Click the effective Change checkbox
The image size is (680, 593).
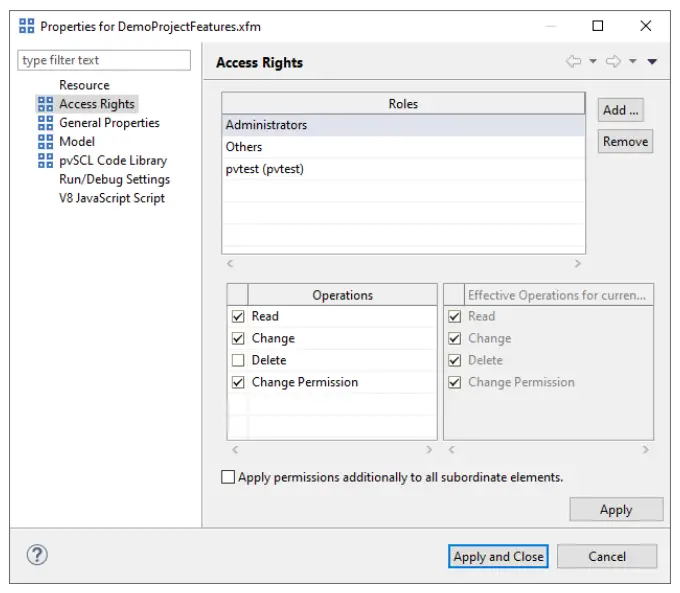454,338
